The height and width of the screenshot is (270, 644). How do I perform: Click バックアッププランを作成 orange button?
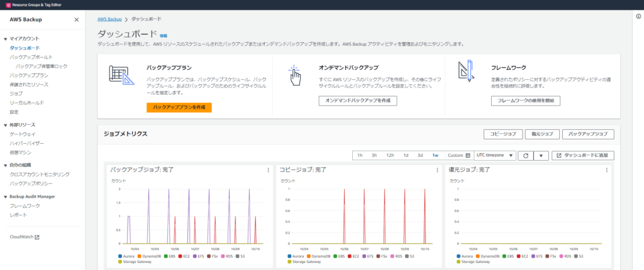pos(179,107)
